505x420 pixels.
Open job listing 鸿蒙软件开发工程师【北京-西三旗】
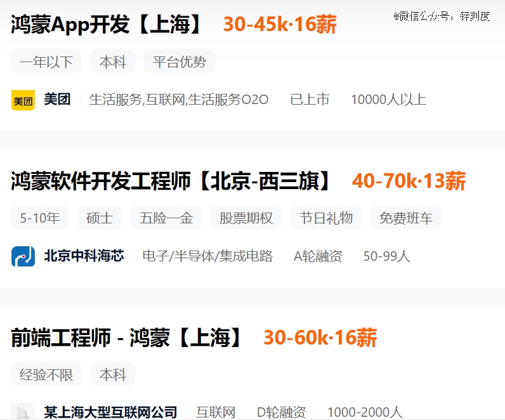point(171,181)
